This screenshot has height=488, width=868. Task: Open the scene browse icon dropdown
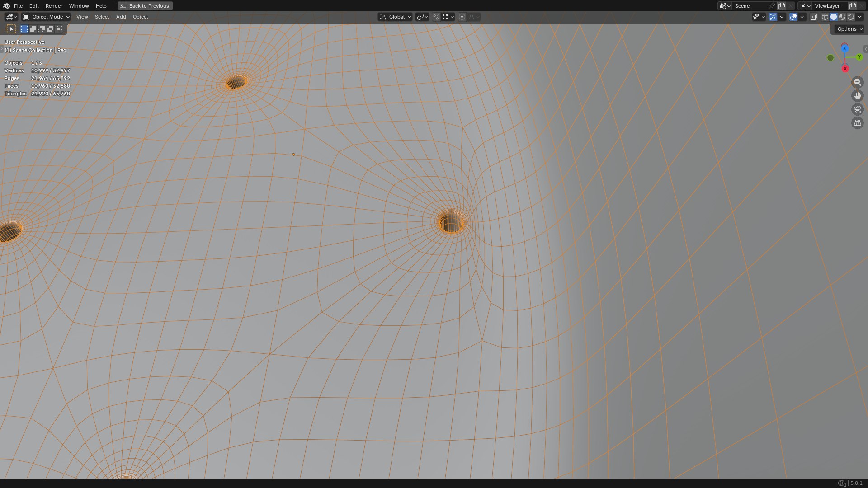click(x=725, y=6)
